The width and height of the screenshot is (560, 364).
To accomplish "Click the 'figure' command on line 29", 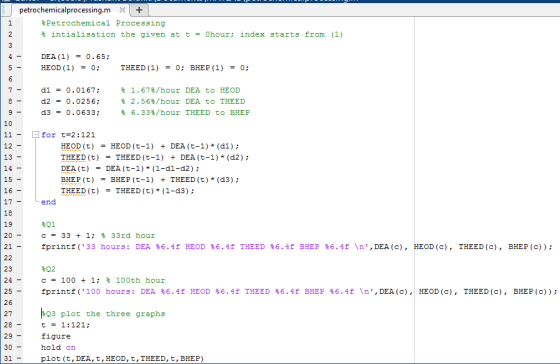I will coord(56,336).
